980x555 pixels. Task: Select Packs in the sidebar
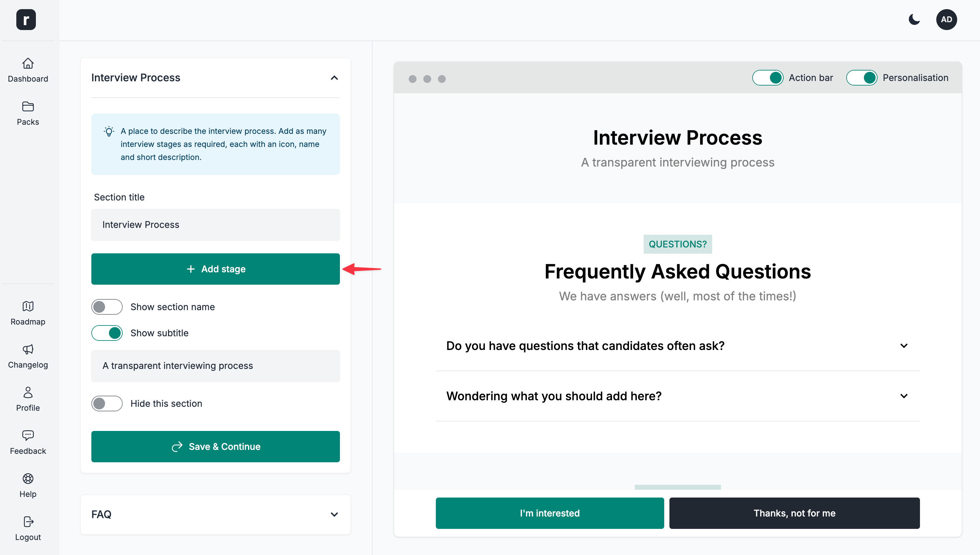pos(27,113)
